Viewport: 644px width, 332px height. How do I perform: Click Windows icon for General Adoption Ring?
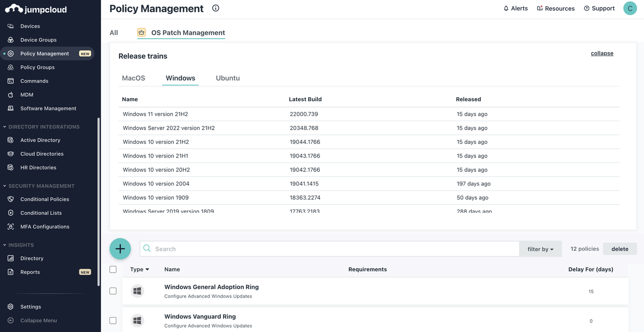137,291
